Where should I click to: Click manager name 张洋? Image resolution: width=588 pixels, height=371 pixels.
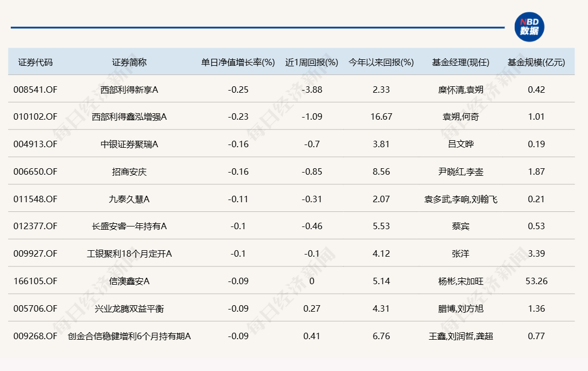461,253
